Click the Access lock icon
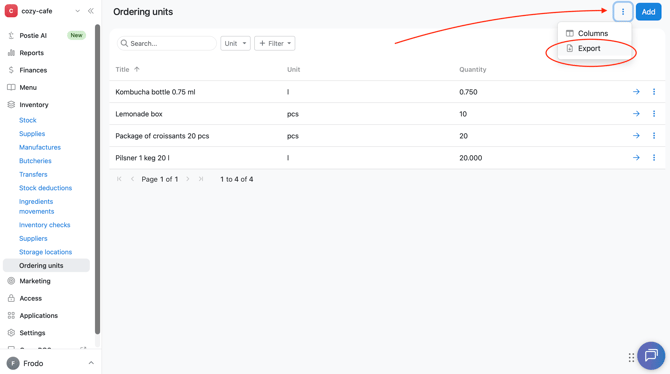Viewport: 670px width, 374px height. tap(11, 298)
